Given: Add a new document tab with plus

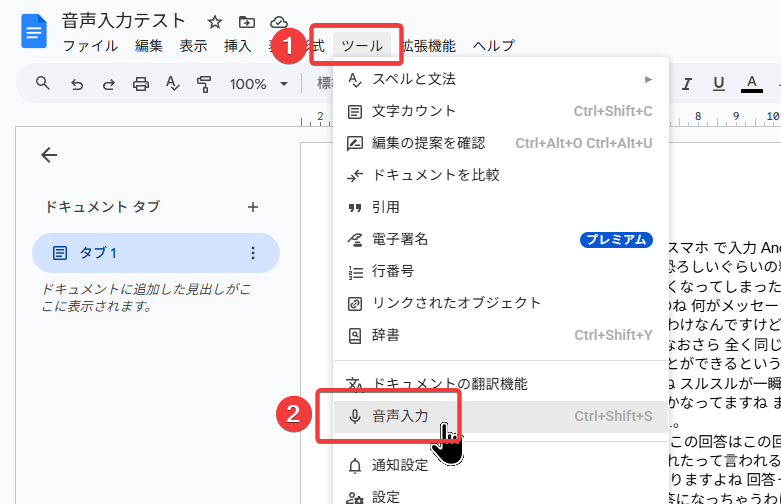Looking at the screenshot, I should tap(253, 207).
